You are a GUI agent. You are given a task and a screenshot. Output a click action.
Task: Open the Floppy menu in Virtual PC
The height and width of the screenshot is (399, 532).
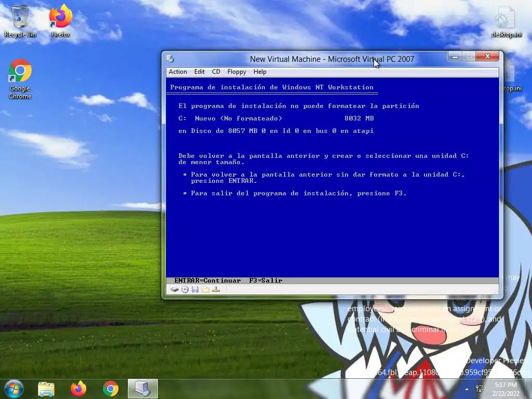tap(237, 72)
